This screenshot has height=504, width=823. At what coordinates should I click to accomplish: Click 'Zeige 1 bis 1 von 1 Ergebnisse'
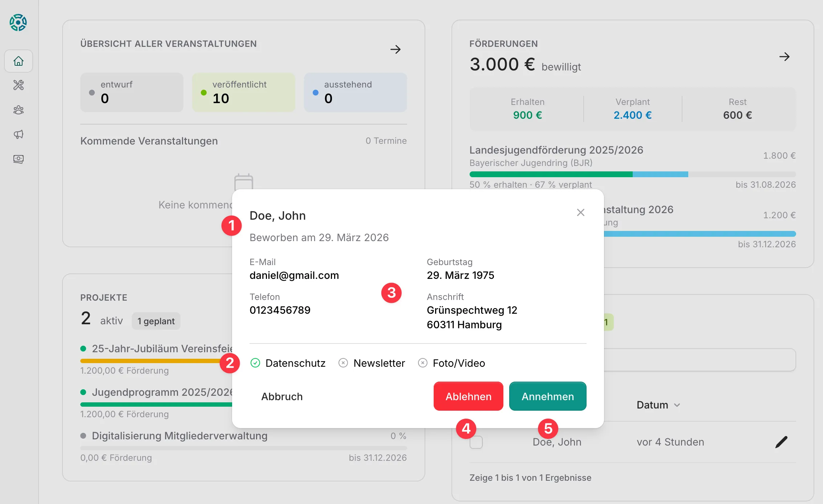[x=530, y=477]
